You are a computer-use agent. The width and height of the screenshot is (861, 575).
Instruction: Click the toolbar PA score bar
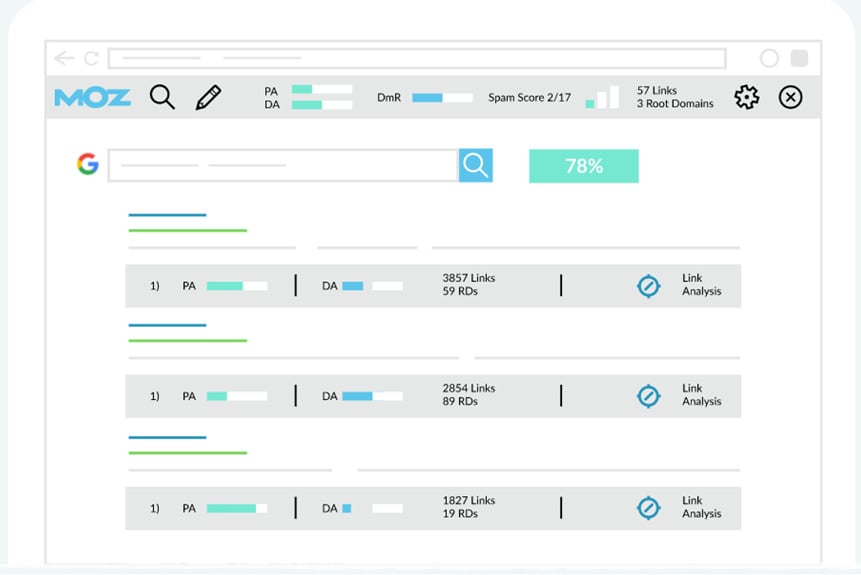tap(322, 89)
